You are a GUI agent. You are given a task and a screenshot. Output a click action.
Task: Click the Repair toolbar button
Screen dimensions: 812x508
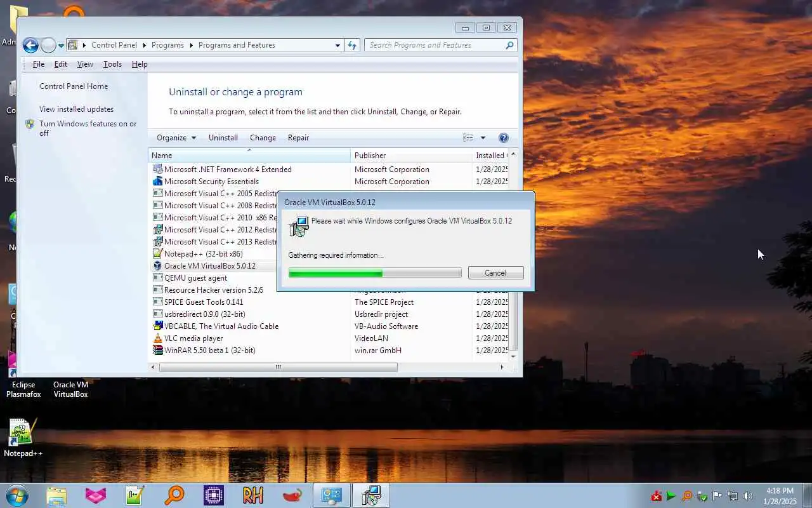(298, 138)
